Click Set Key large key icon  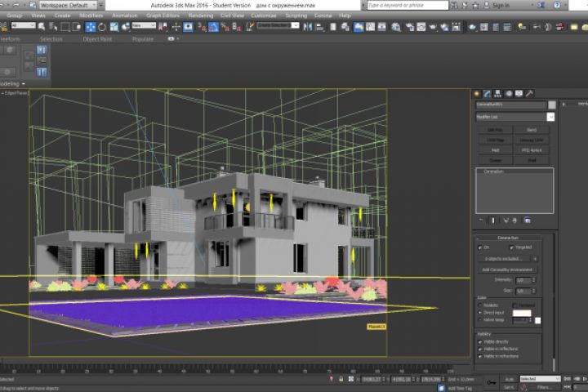pos(492,381)
